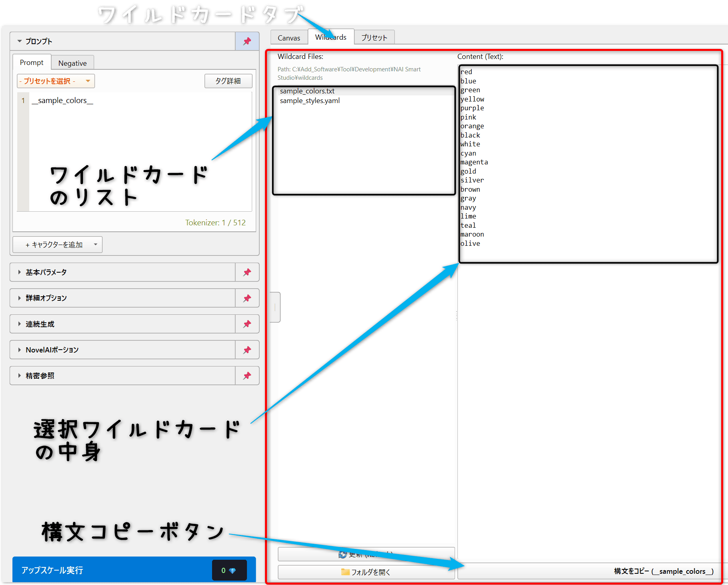Click the pin icon on the NovelAIポーション panel
This screenshot has width=728, height=585.
tap(247, 350)
